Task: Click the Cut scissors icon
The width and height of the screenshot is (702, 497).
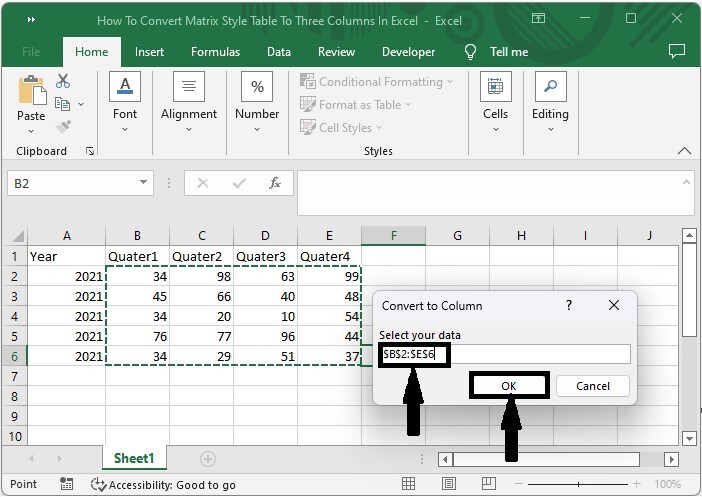Action: (x=63, y=82)
